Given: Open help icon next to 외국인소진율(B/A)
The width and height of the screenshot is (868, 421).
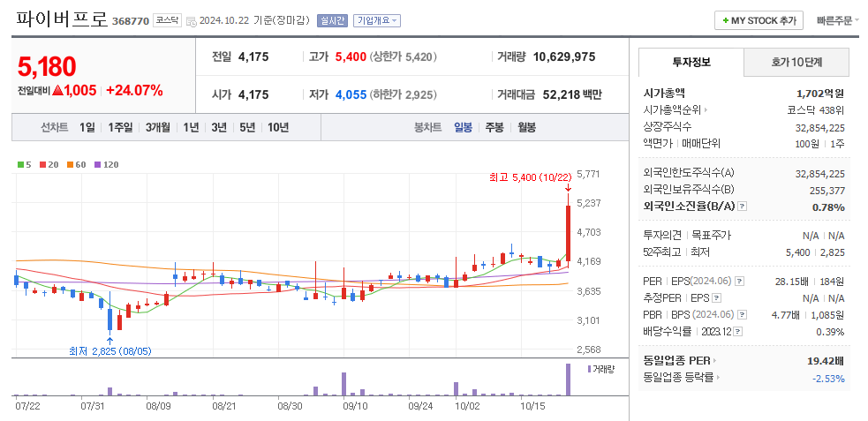Looking at the screenshot, I should pos(743,206).
